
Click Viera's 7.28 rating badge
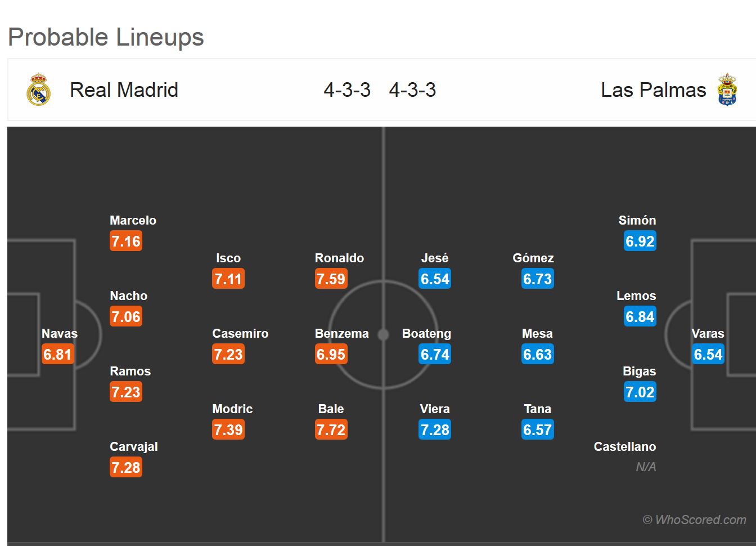[435, 430]
